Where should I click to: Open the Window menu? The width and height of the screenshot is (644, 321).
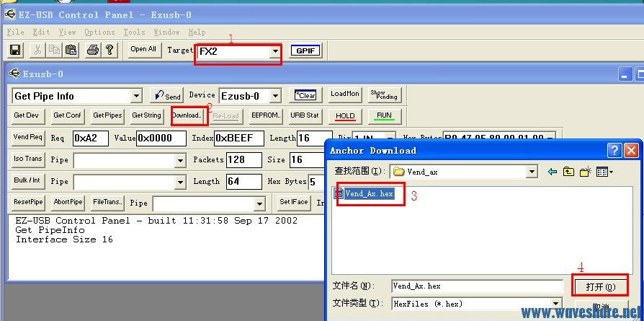point(166,32)
